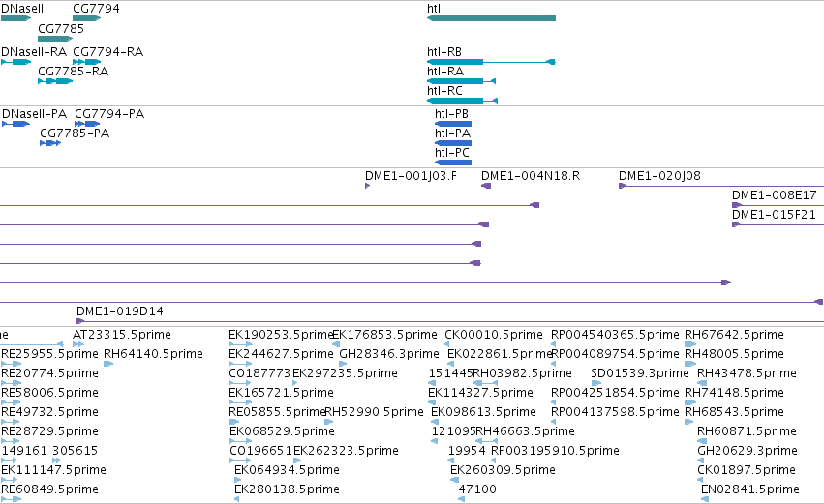Click EK064934.5prime EST
Viewport: 824px width, 504px height.
tap(237, 480)
